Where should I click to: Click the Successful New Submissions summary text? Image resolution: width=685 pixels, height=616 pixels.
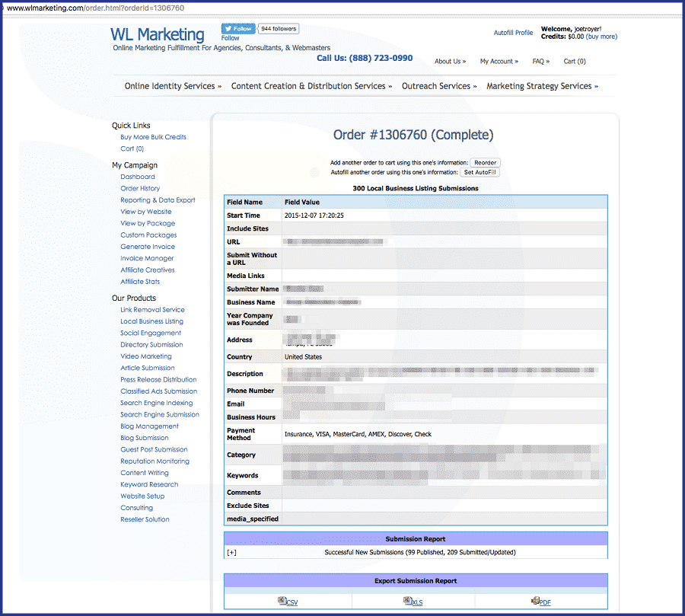coord(420,553)
